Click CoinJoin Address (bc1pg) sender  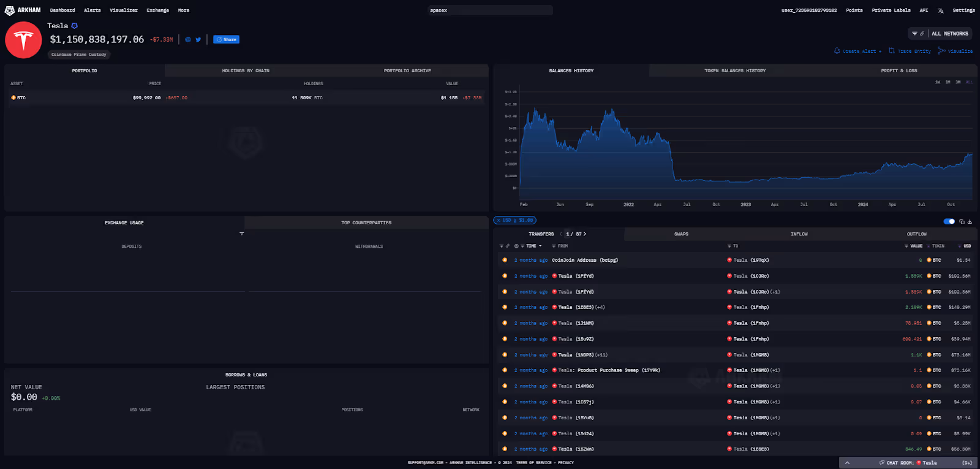[585, 260]
